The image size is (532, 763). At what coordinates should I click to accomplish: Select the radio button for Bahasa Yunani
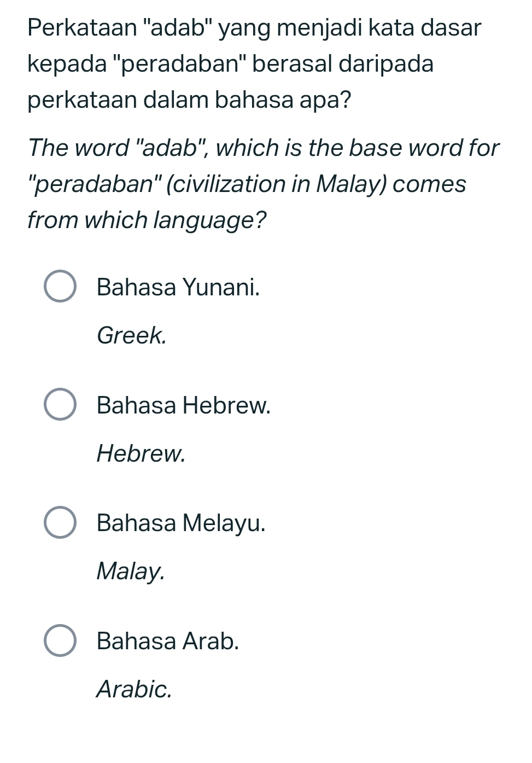[60, 286]
